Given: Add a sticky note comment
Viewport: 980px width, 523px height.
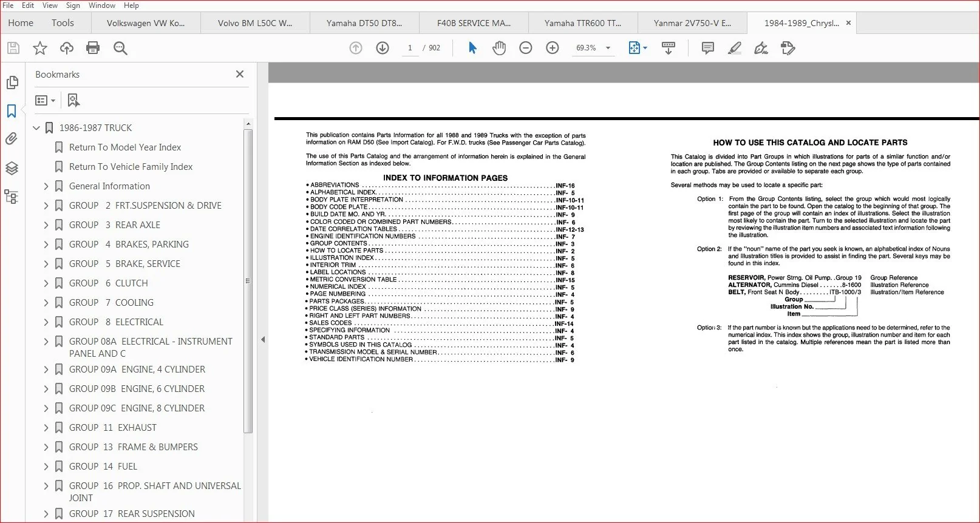Looking at the screenshot, I should click(x=708, y=48).
